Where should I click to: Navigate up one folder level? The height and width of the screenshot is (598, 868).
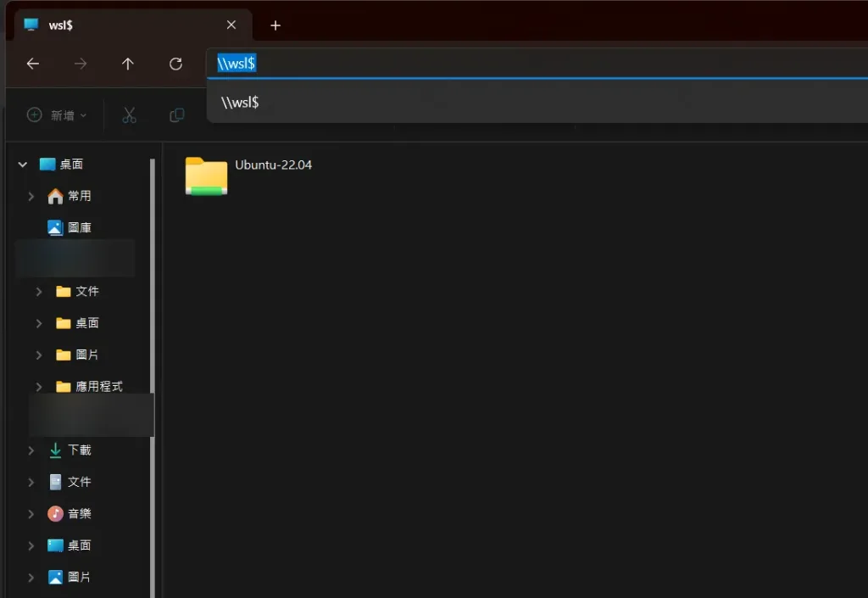(x=128, y=64)
